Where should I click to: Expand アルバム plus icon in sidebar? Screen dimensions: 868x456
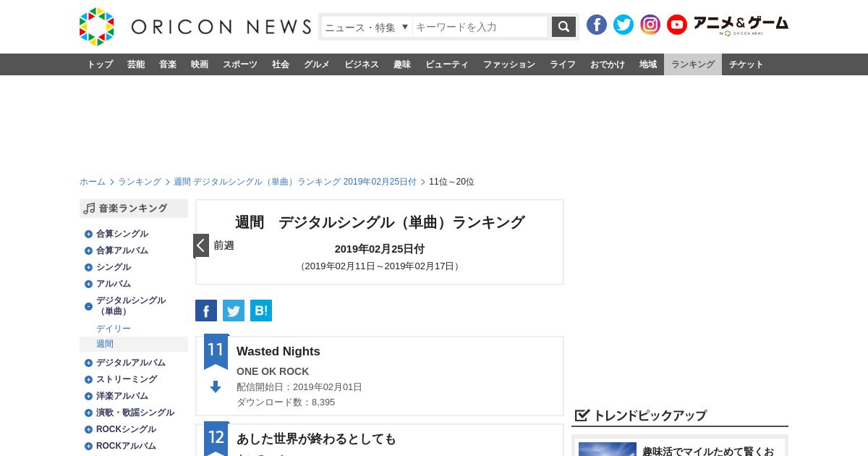(x=88, y=284)
